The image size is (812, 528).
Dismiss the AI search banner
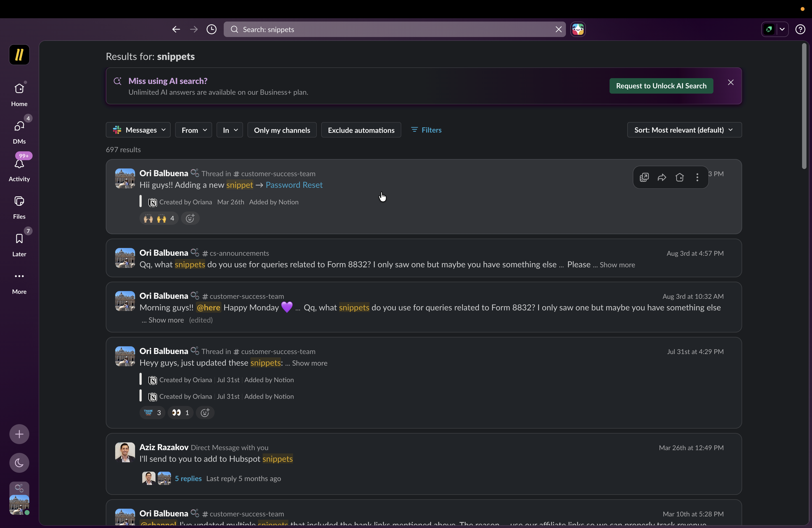pos(731,83)
